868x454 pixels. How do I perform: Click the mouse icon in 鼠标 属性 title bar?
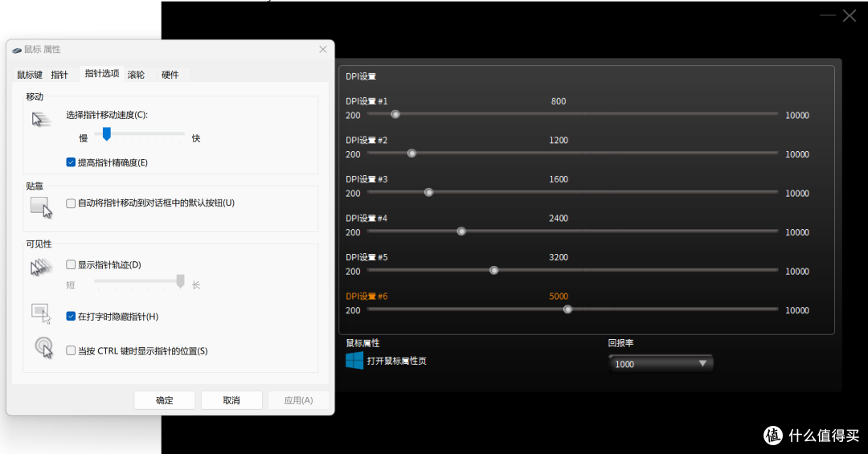17,50
